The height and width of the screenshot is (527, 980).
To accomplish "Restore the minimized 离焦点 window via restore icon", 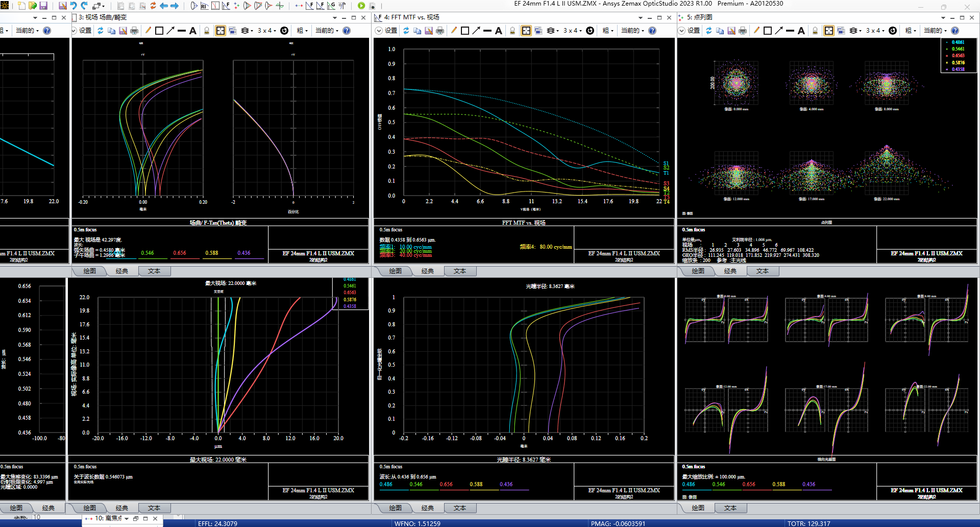I will pos(136,518).
